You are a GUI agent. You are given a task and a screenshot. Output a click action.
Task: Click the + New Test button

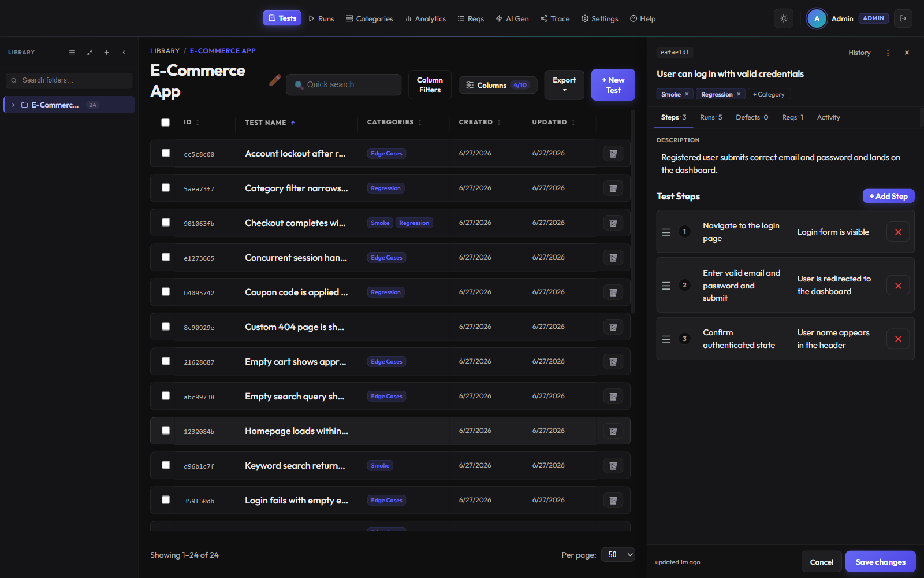(x=613, y=85)
